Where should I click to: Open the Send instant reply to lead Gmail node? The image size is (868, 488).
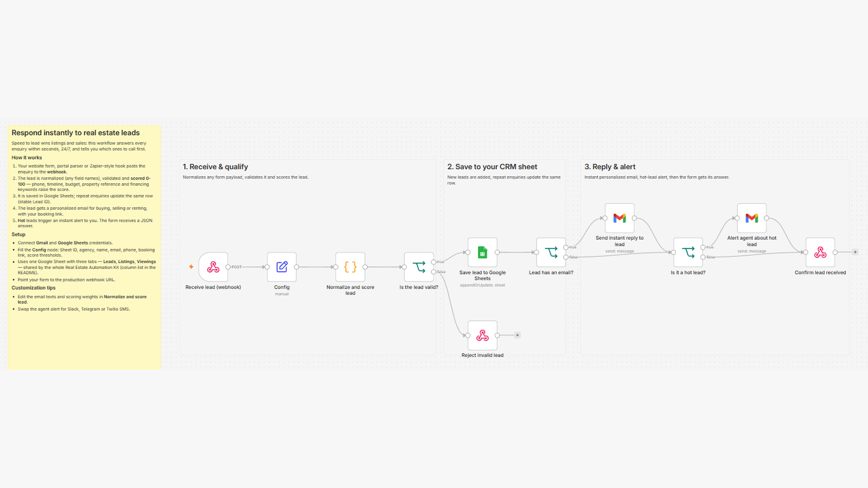tap(620, 218)
